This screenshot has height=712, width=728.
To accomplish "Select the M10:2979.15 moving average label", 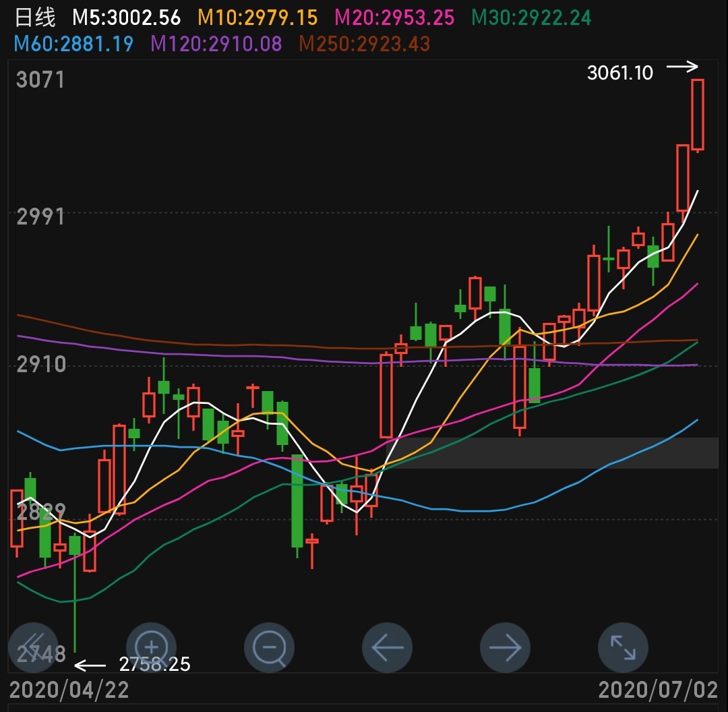I will (x=257, y=18).
